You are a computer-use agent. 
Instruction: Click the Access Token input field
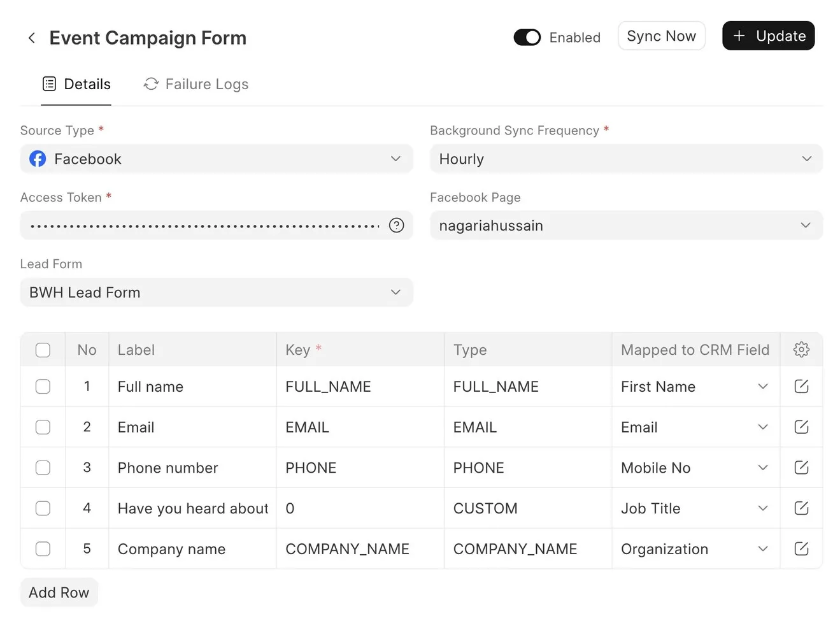tap(204, 225)
